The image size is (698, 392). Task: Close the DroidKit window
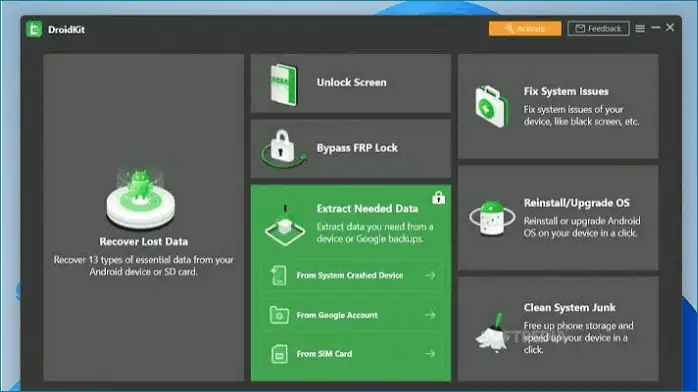670,28
